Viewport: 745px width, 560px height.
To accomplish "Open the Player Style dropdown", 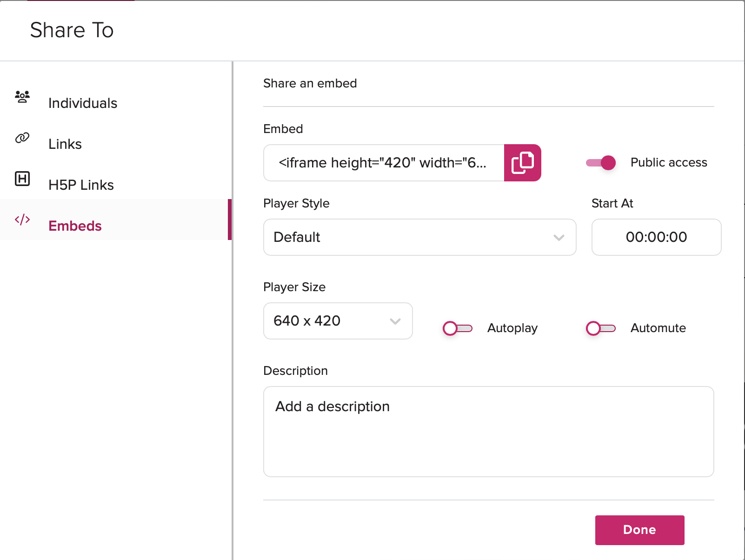I will click(x=419, y=237).
